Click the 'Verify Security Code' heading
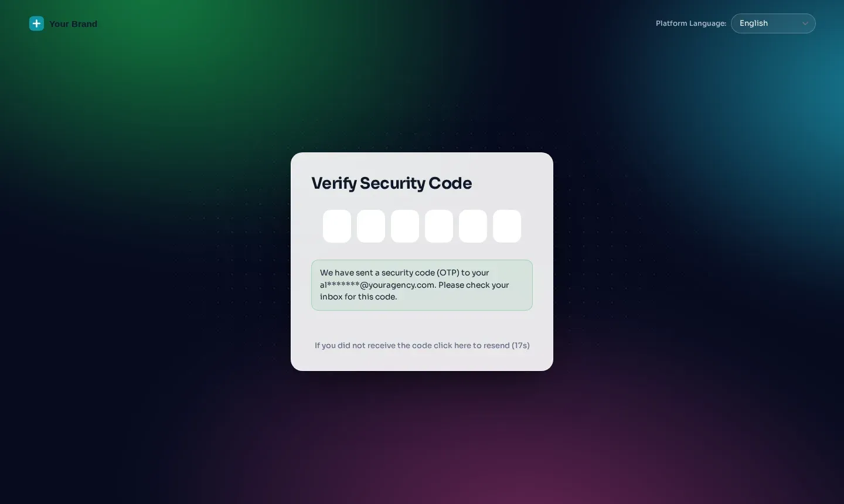Viewport: 844px width, 504px height. pos(392,183)
